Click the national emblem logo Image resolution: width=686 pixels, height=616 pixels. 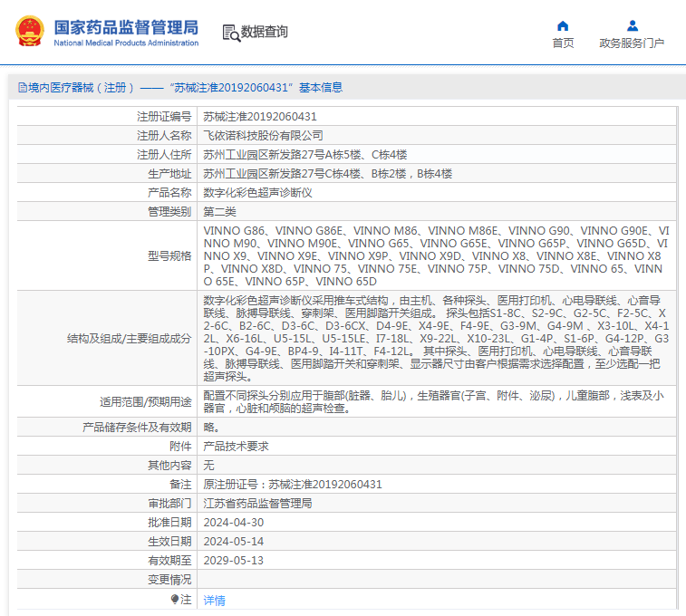(x=30, y=31)
